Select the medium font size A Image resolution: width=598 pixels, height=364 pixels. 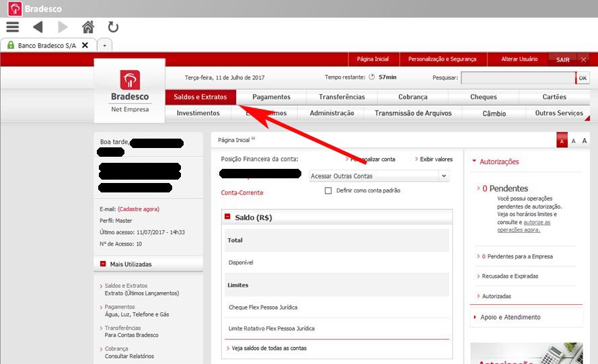pyautogui.click(x=573, y=141)
